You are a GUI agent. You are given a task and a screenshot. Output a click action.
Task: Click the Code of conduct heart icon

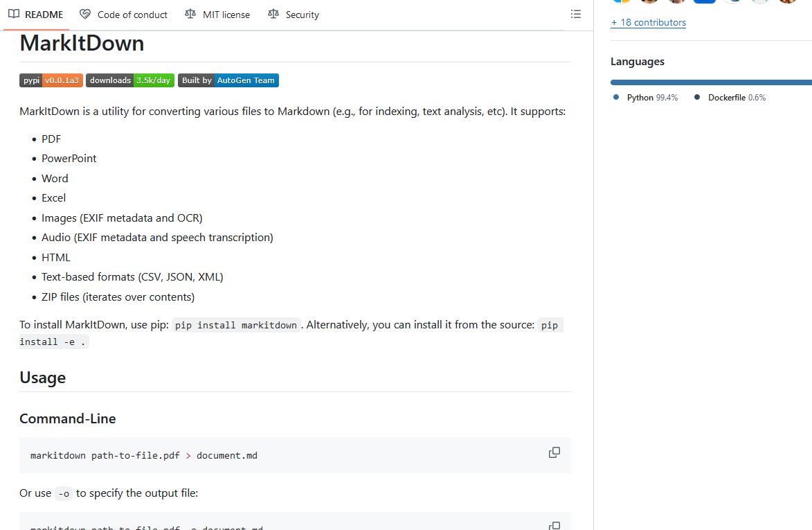point(85,14)
